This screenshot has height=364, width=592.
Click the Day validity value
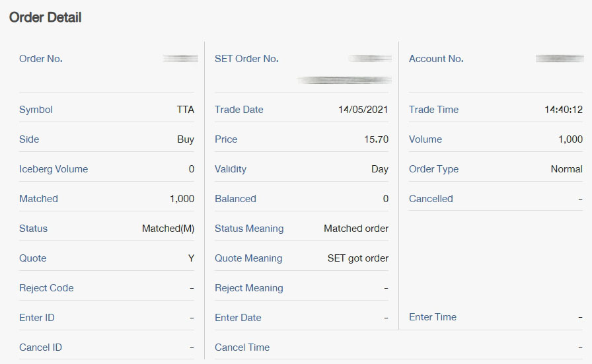pos(380,169)
